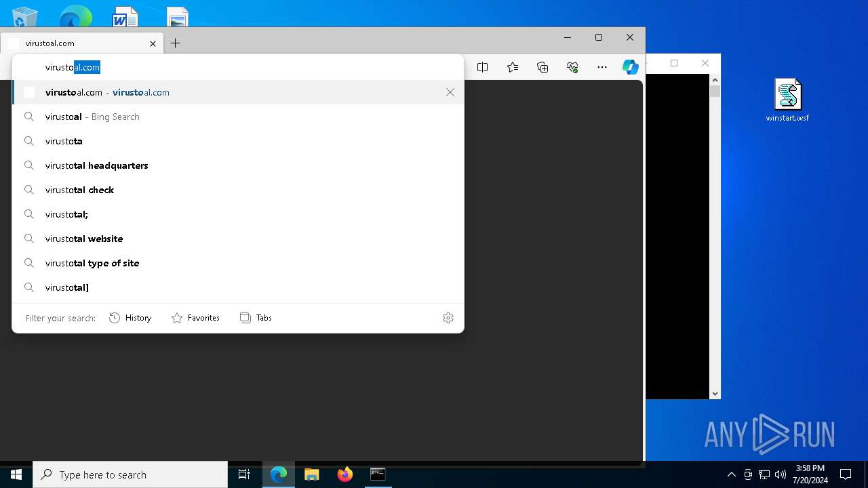
Task: Filter search by History
Action: [130, 318]
